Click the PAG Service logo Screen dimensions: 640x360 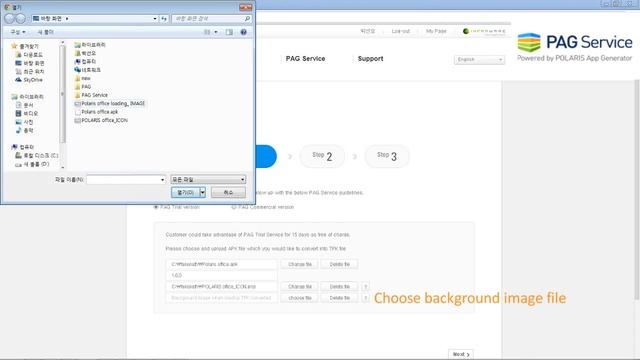tap(575, 47)
